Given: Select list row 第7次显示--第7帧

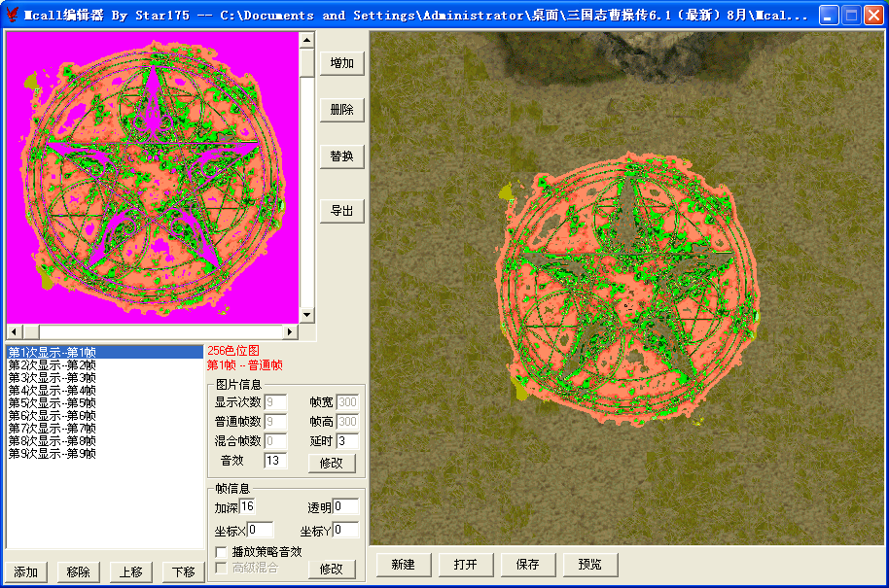Looking at the screenshot, I should pos(104,429).
